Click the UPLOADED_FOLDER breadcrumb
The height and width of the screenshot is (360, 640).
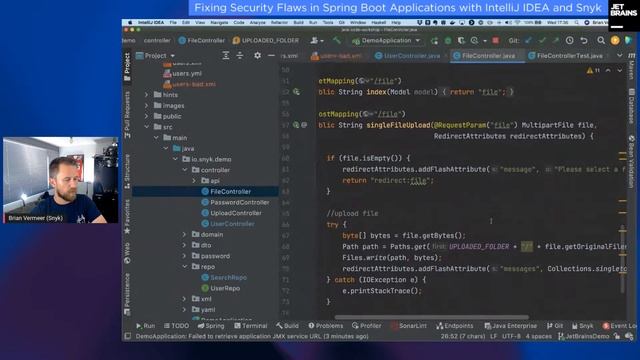click(x=266, y=40)
